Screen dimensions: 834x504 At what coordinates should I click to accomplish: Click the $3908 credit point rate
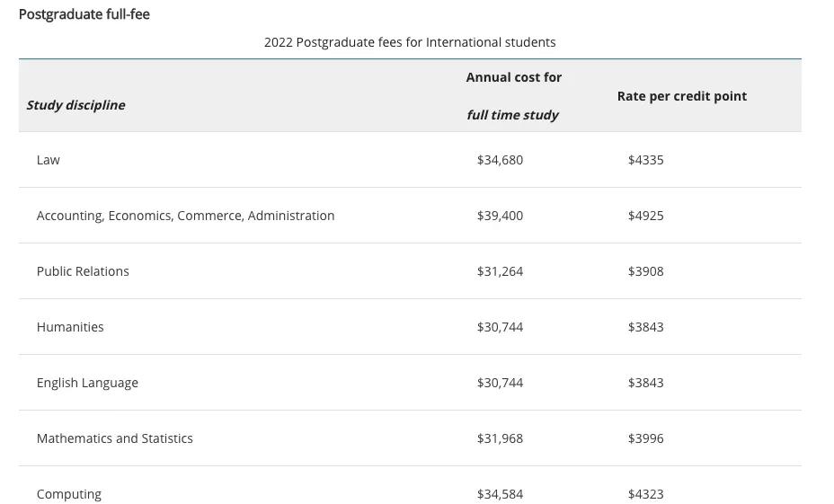645,271
